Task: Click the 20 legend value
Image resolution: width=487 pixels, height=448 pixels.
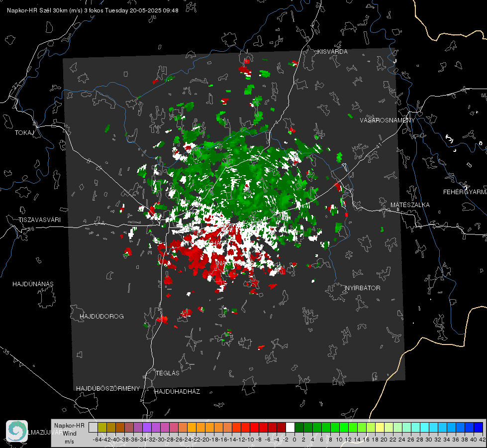Action: pos(384,440)
